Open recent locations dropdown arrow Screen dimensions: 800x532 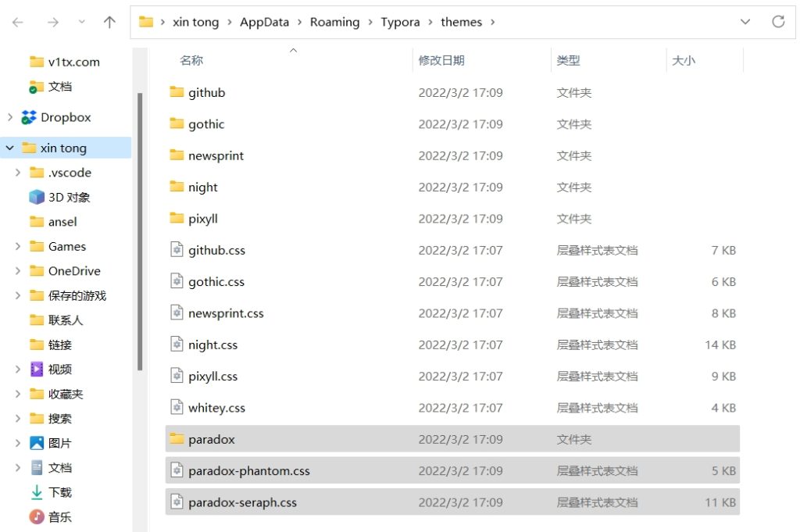click(81, 22)
